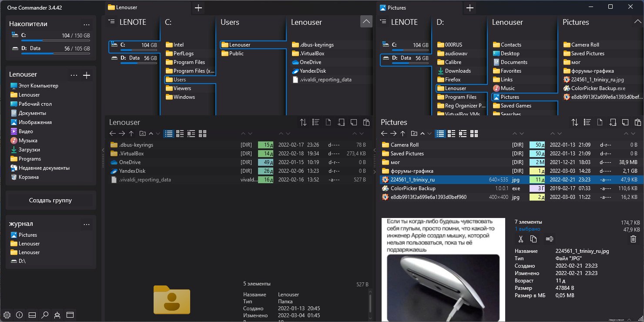Click the trash delete icon in Pictures details
Screen dimensions: 644x322
point(634,239)
